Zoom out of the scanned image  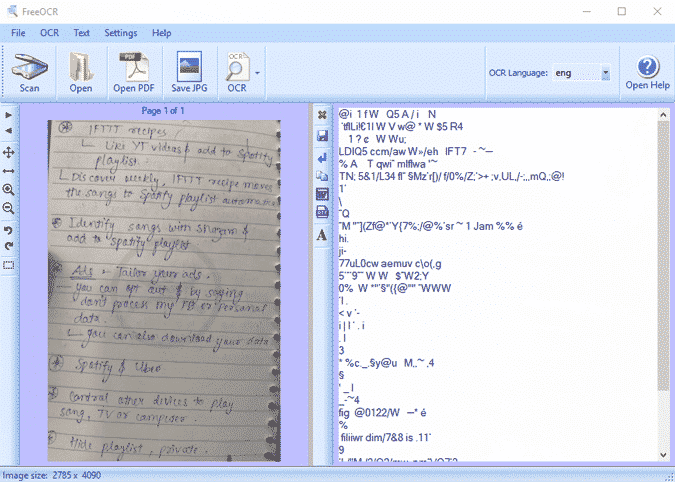(9, 209)
